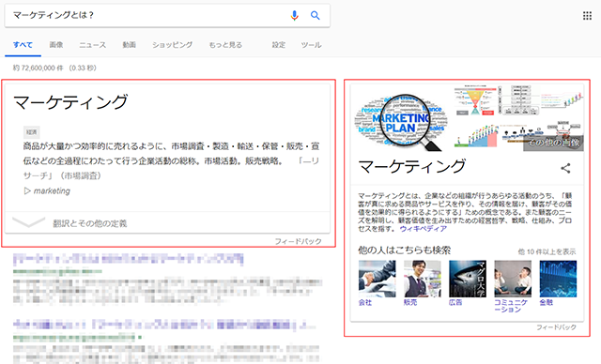Open the 販売 related search thumbnail
The height and width of the screenshot is (364, 601).
(x=423, y=279)
